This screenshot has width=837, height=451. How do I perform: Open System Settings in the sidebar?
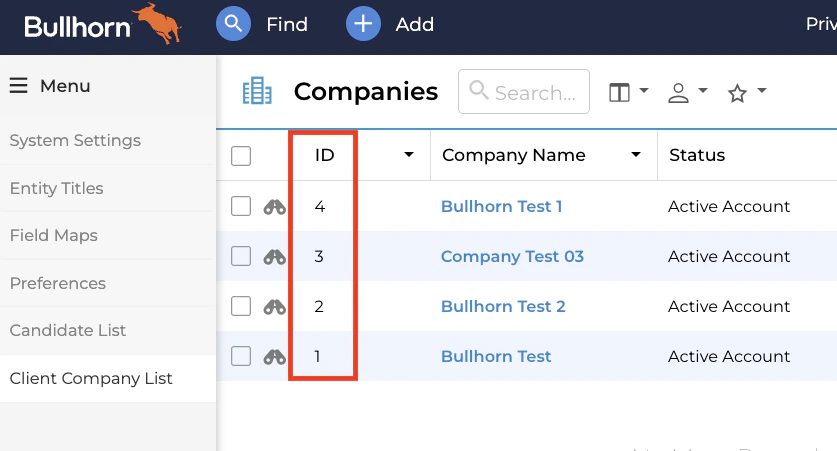click(x=75, y=140)
